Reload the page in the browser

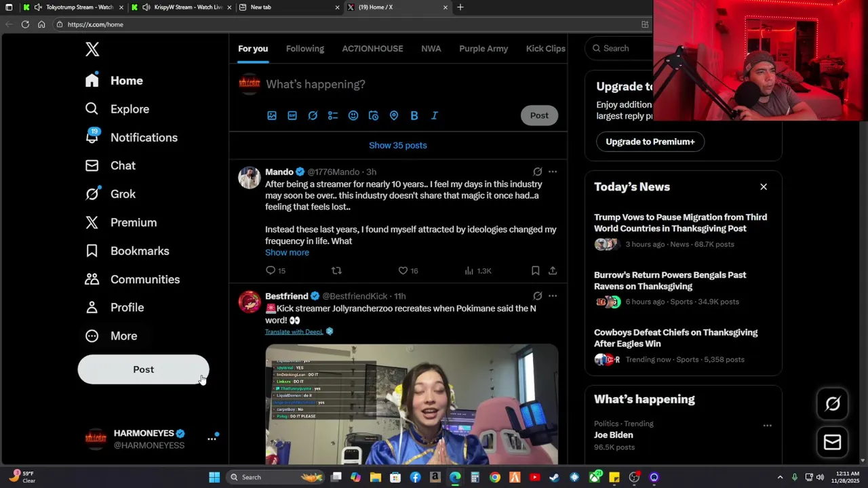point(25,24)
